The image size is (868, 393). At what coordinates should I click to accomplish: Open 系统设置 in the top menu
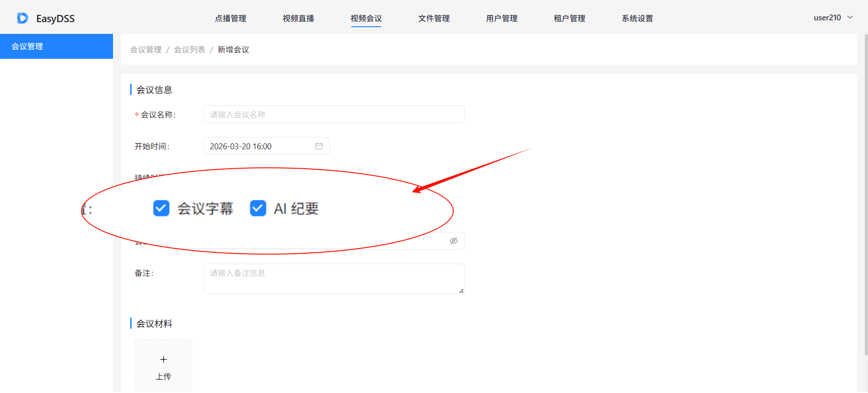point(637,19)
